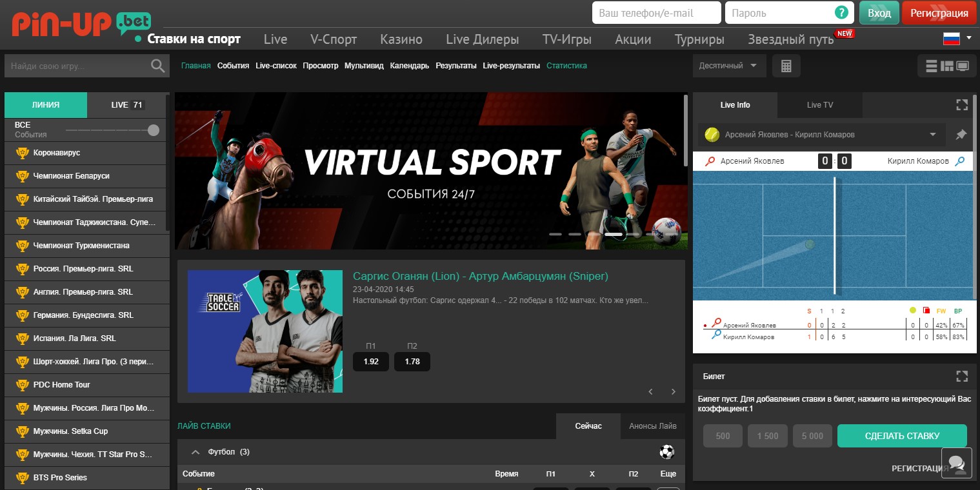Click the password help question mark icon
The image size is (980, 490).
[x=841, y=13]
